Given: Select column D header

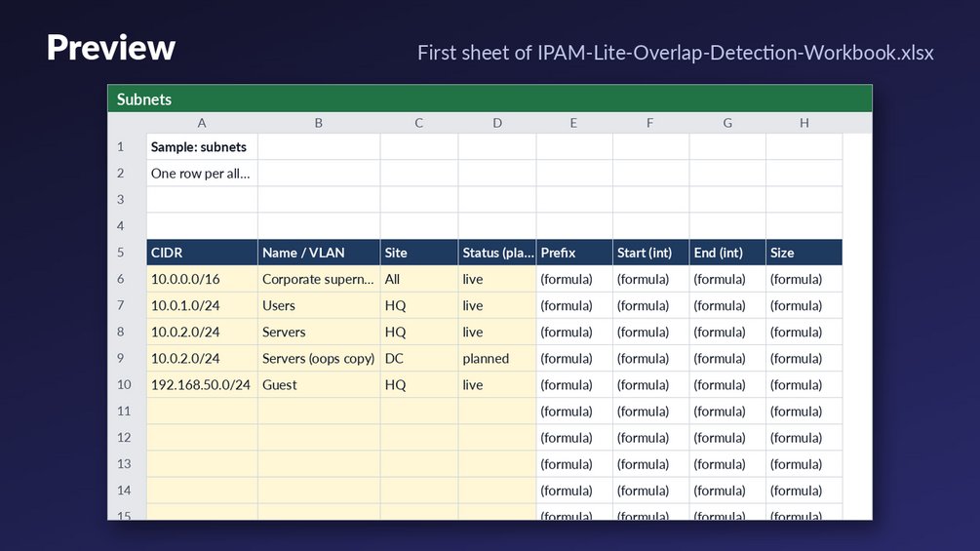Looking at the screenshot, I should pyautogui.click(x=497, y=123).
